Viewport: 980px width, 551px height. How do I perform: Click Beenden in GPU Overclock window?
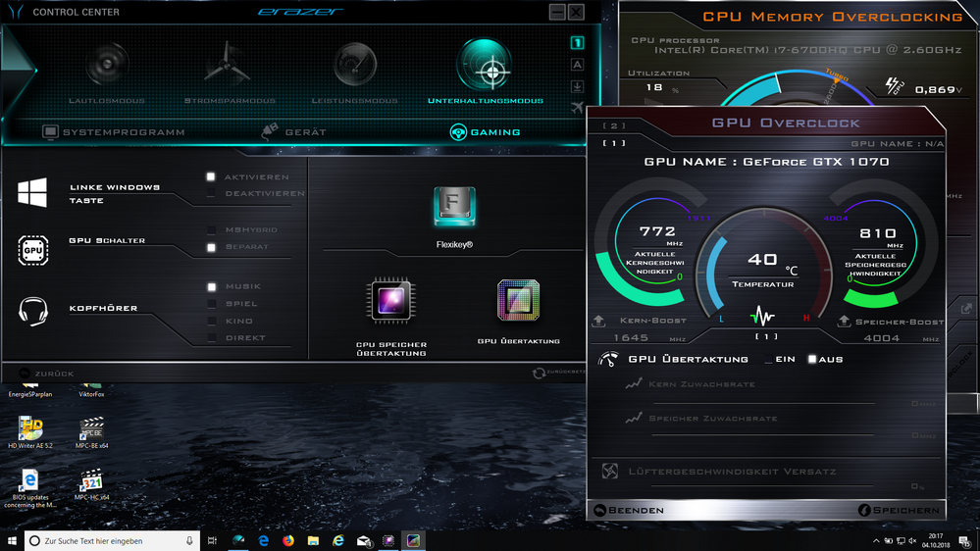[629, 511]
